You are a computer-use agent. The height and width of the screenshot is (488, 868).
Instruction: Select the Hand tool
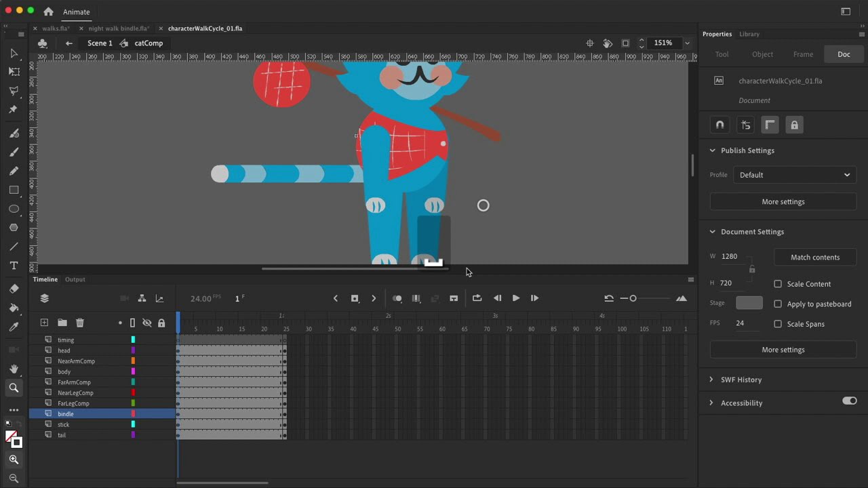tap(14, 369)
